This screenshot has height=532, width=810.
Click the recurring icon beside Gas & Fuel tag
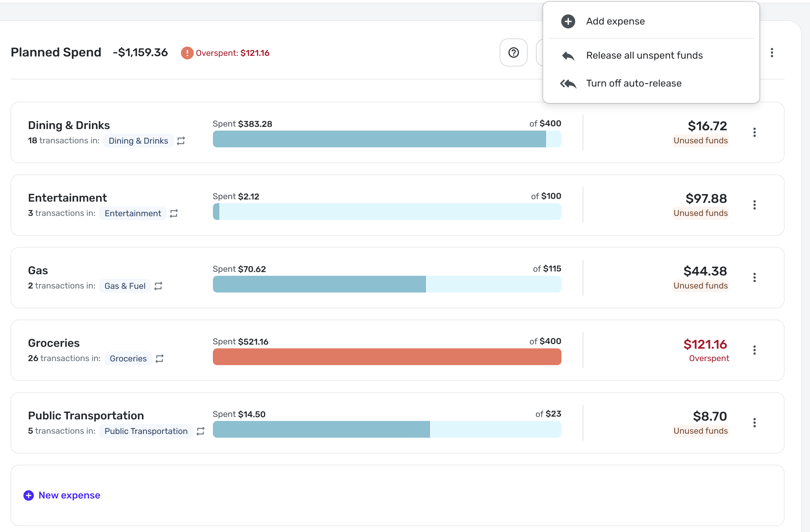pos(158,286)
